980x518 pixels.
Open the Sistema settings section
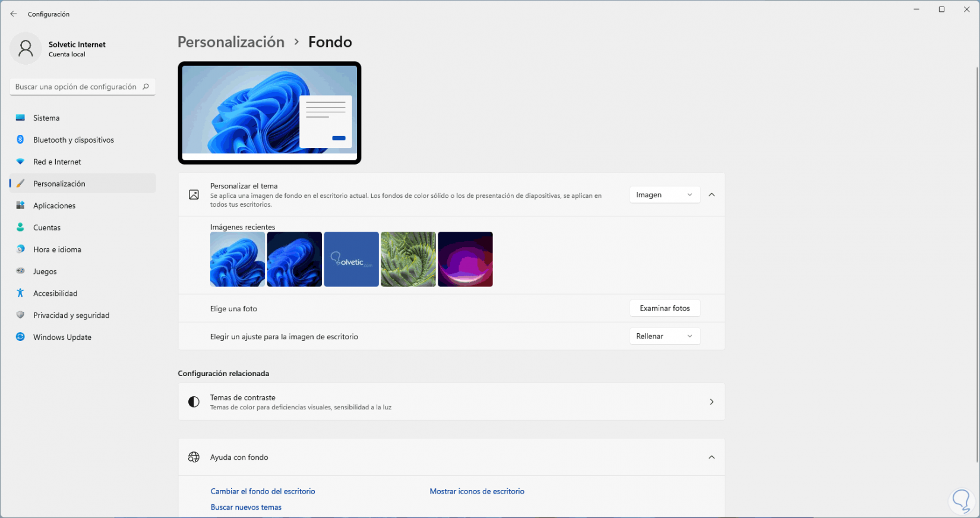(83, 118)
